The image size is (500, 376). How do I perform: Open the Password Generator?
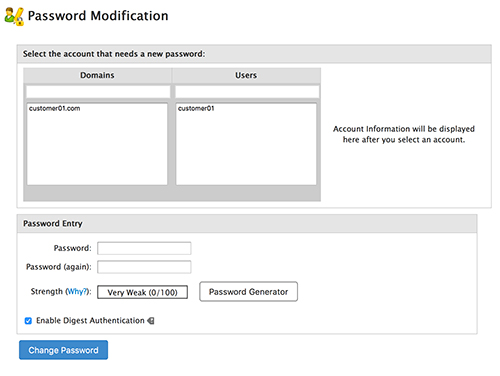click(248, 292)
